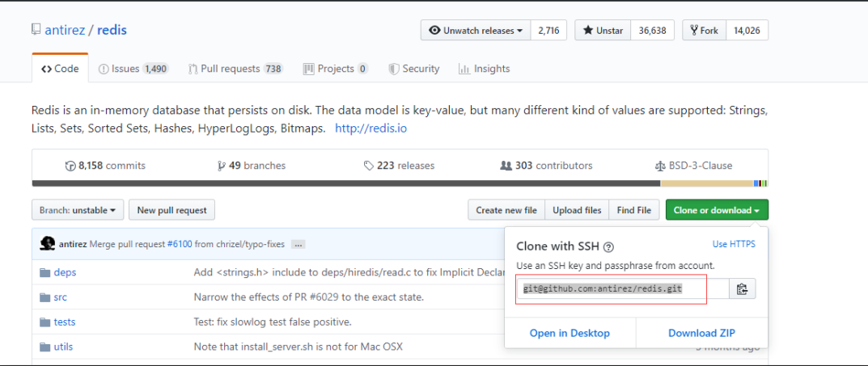Click the repository book icon beside antirez
This screenshot has width=868, height=366.
click(36, 29)
